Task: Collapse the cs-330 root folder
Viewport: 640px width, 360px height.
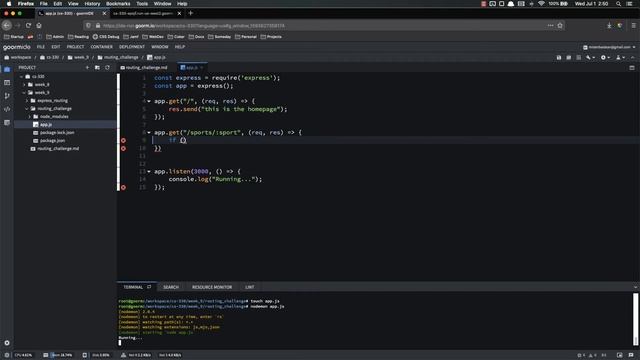Action: click(x=22, y=76)
